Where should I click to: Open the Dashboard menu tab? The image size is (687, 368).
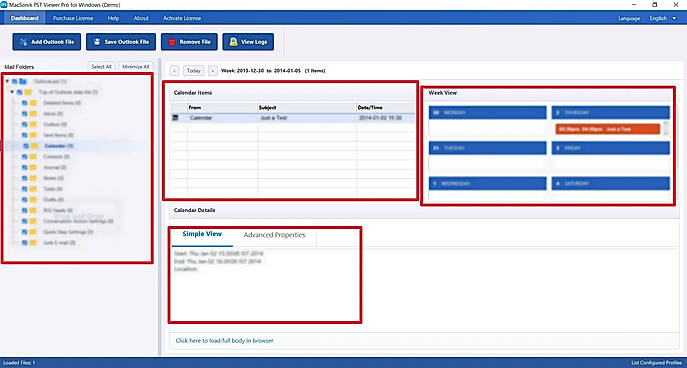pyautogui.click(x=25, y=18)
